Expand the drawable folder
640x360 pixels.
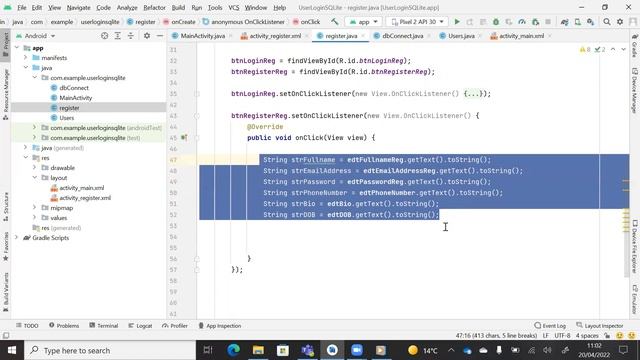pyautogui.click(x=35, y=167)
